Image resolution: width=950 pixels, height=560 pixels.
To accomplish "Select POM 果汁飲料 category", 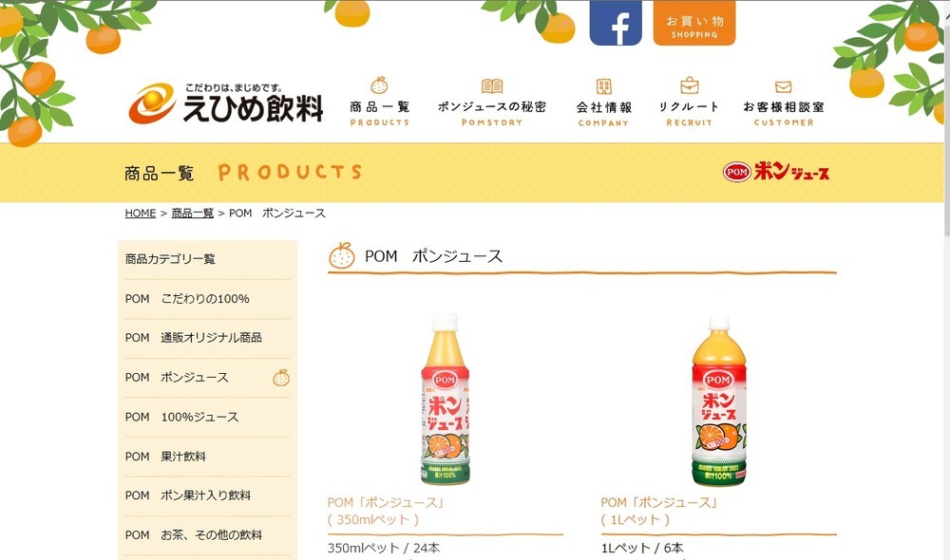I will click(207, 457).
